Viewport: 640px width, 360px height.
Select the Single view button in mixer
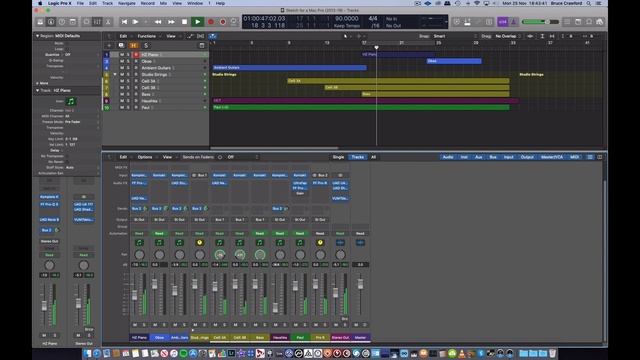338,157
